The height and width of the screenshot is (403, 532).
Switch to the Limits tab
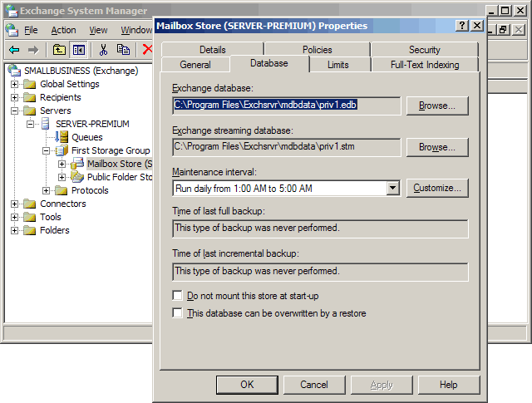click(338, 65)
